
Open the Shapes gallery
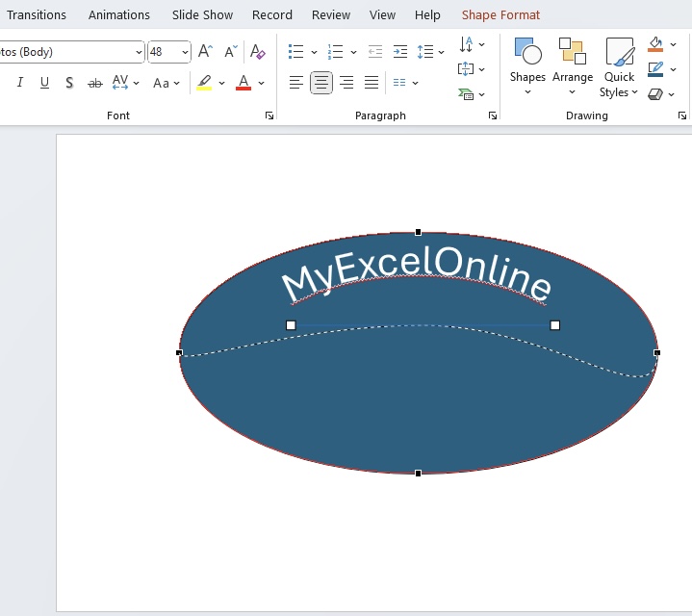(x=527, y=66)
